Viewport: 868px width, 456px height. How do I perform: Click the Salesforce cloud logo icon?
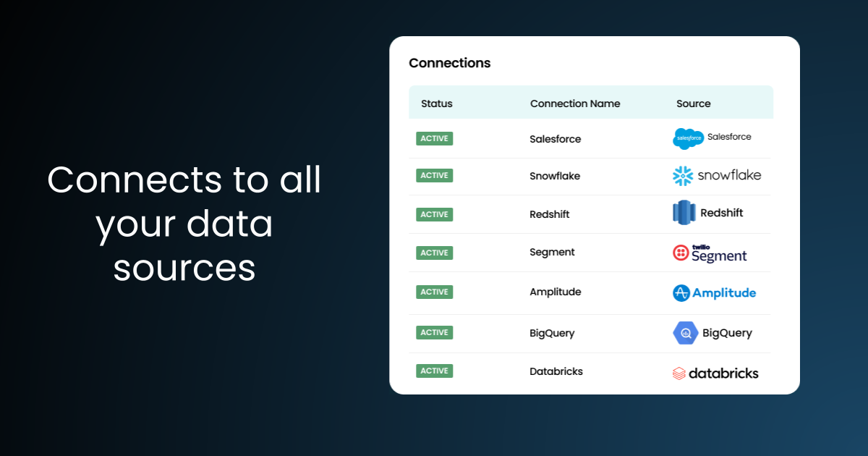coord(688,138)
